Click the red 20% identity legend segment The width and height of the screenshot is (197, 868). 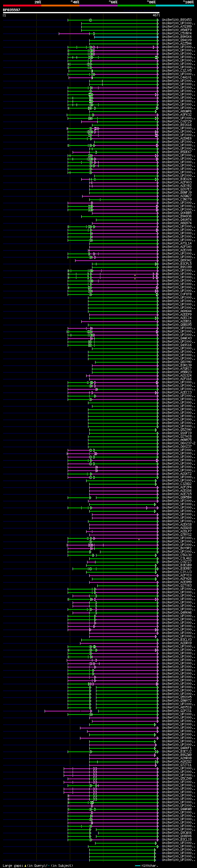pos(22,6)
